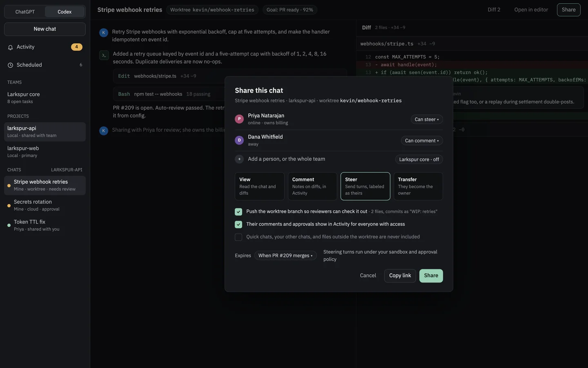Click the New chat button
588x368 pixels.
45,29
